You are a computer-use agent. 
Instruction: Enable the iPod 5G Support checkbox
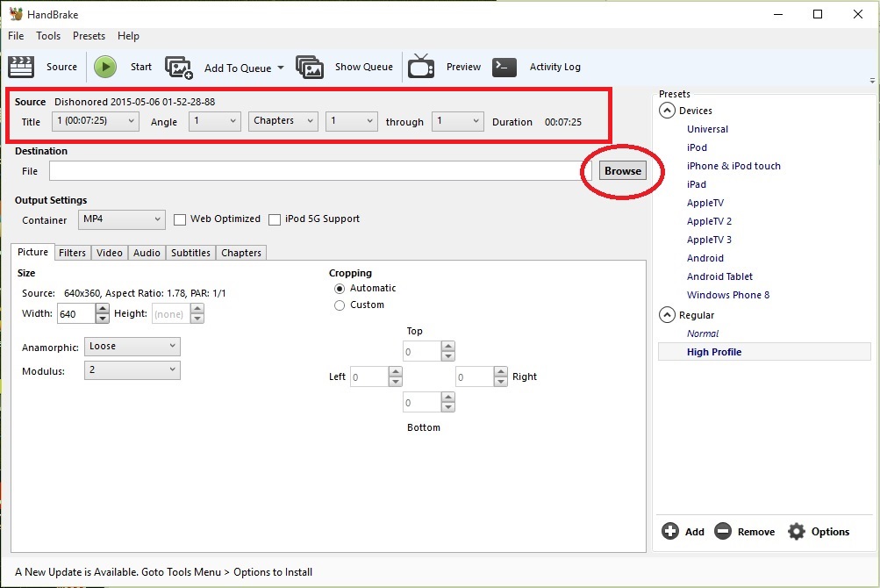click(x=275, y=219)
